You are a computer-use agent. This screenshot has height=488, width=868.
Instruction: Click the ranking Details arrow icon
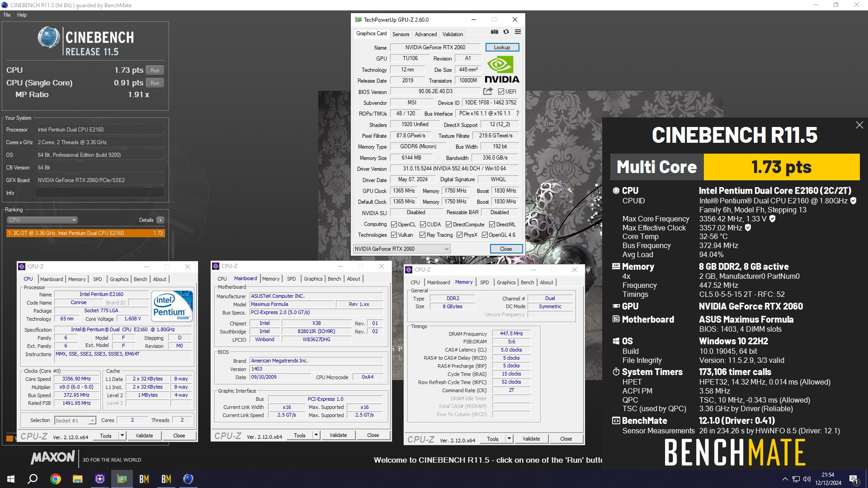tap(160, 220)
